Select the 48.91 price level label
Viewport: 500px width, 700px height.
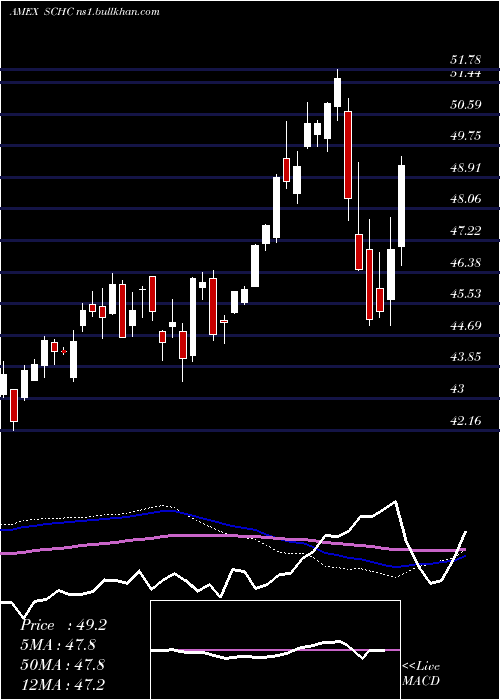465,168
